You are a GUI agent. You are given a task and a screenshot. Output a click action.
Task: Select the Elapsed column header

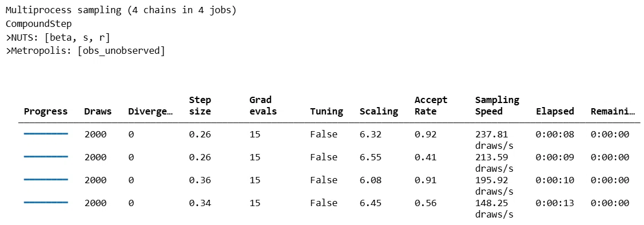pos(555,112)
